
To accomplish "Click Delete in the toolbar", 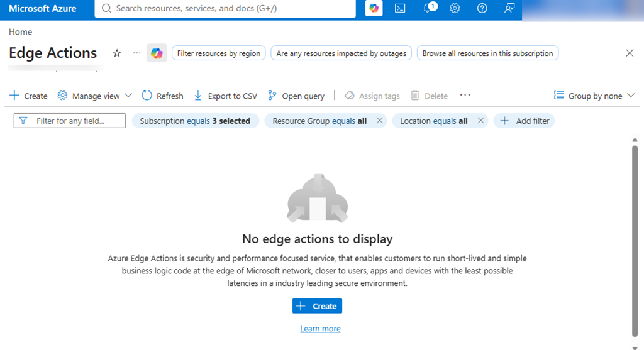I will [429, 96].
